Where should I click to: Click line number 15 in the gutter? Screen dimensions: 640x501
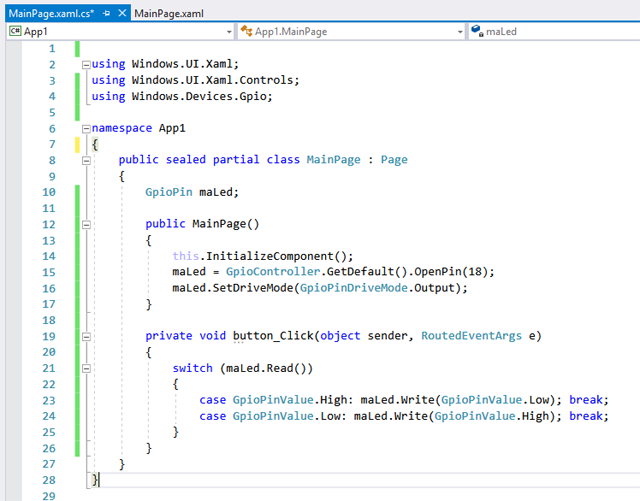[49, 271]
